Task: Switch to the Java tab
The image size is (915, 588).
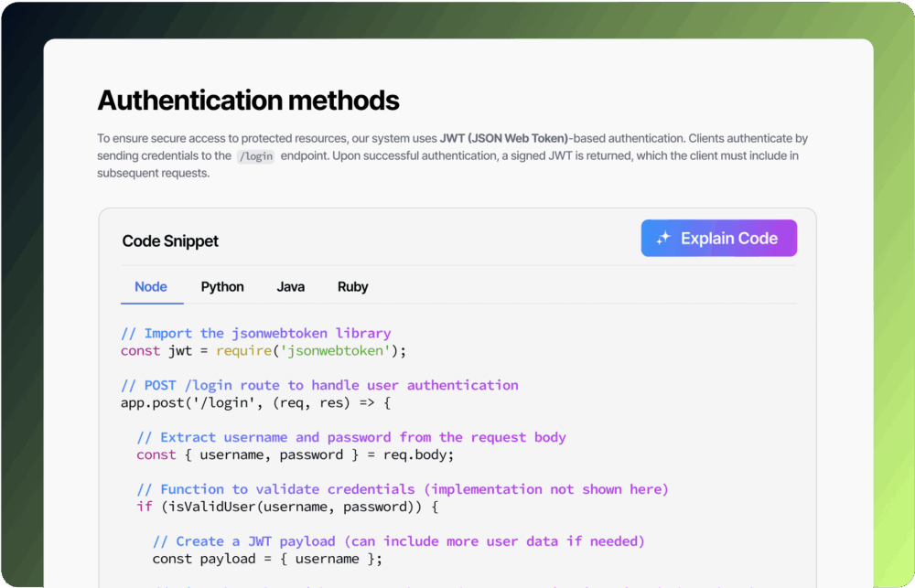Action: pos(290,286)
